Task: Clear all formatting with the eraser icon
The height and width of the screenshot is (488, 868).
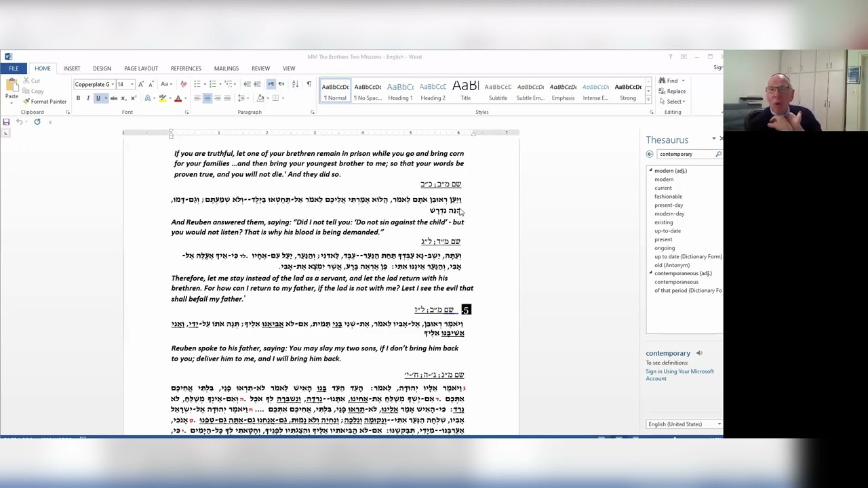Action: (x=183, y=84)
